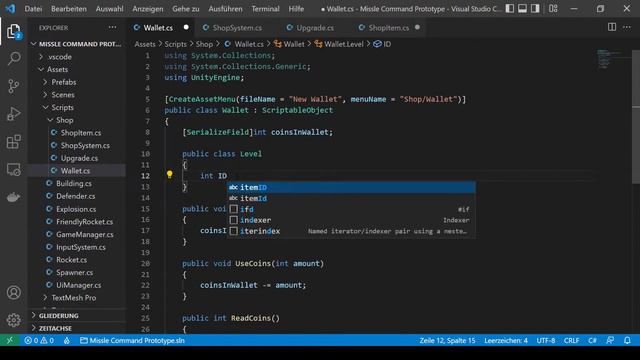Open the Manage settings gear
Viewport: 640px width, 360px height.
tap(13, 320)
